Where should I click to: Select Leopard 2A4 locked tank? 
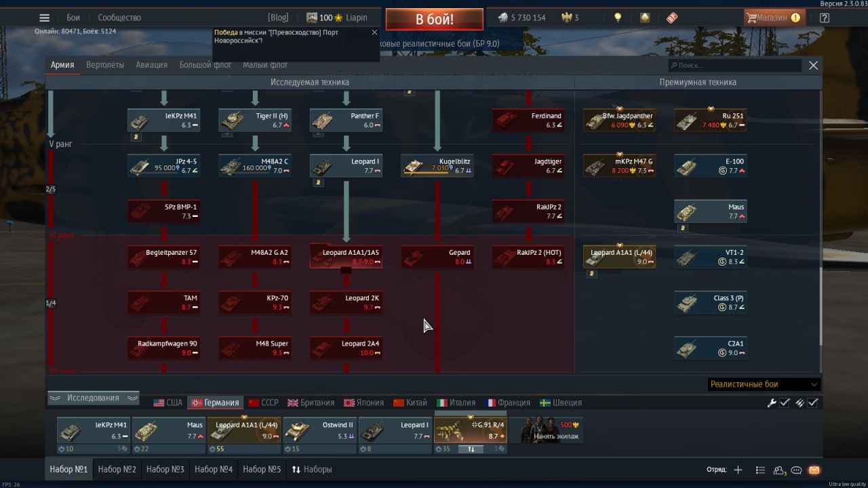(347, 348)
